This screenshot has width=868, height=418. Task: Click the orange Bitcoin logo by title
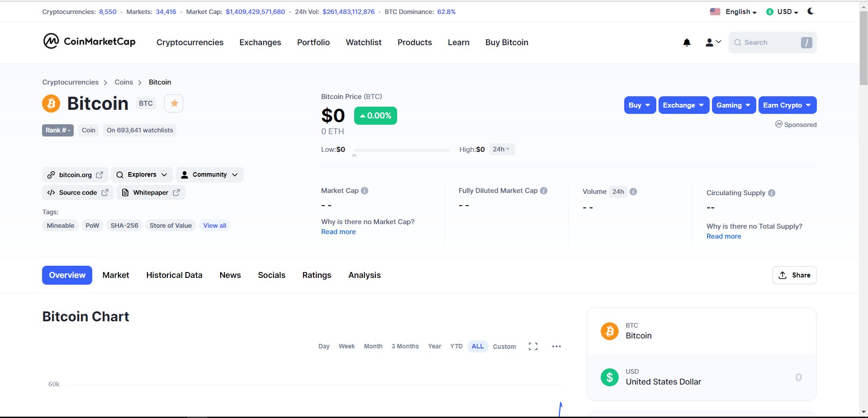(51, 103)
